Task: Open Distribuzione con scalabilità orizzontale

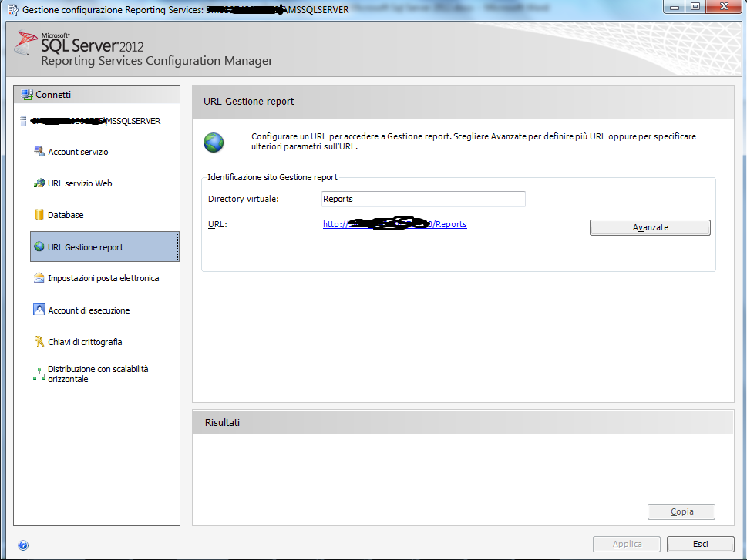Action: point(98,374)
